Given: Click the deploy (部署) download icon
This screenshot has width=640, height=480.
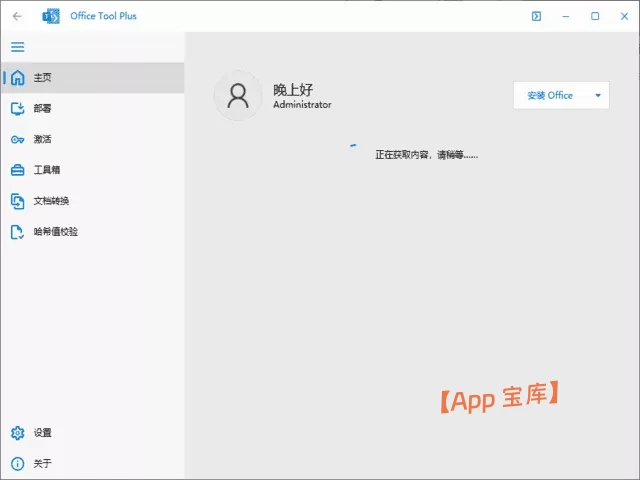Looking at the screenshot, I should click(x=18, y=109).
